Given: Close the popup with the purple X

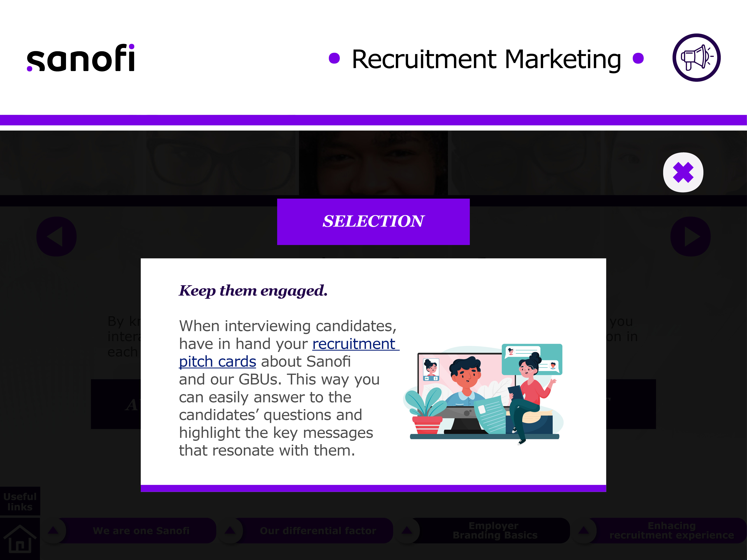Looking at the screenshot, I should tap(683, 173).
